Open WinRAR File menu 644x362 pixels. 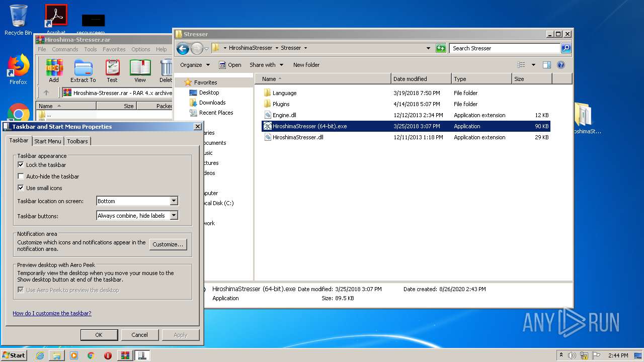pyautogui.click(x=42, y=49)
